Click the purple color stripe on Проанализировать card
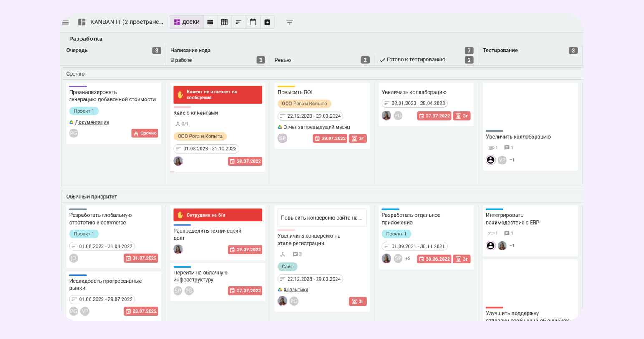Screen dimensions: 644x339 (78, 86)
